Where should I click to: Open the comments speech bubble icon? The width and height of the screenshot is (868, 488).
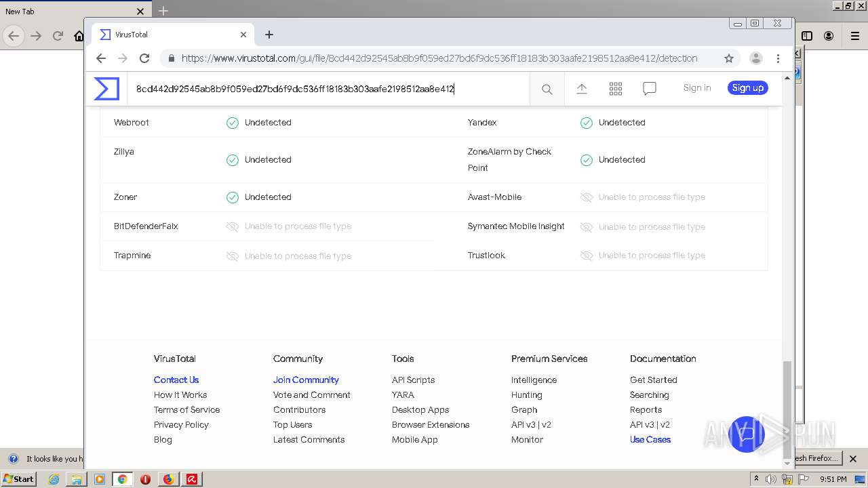click(650, 89)
